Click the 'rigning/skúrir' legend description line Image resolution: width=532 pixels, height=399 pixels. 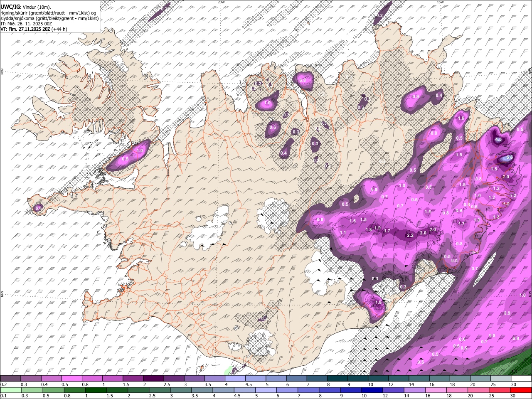point(49,12)
